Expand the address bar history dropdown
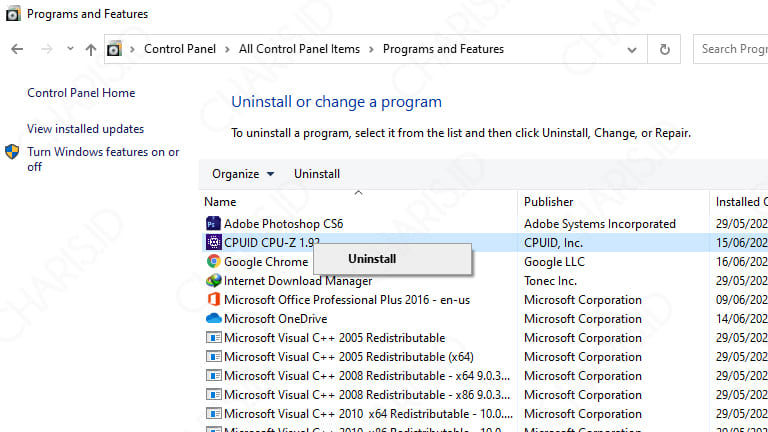Viewport: 768px width, 432px height. (632, 49)
